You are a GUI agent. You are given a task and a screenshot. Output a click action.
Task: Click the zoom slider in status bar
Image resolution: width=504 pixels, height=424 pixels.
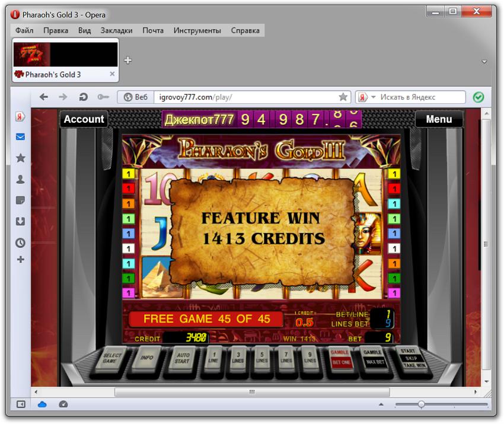coord(421,404)
